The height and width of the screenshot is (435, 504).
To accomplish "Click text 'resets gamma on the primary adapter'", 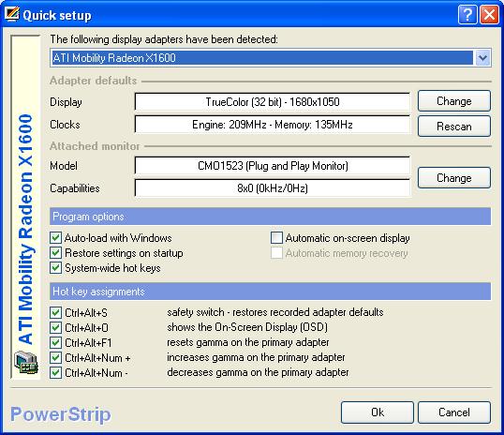I will 248,342.
